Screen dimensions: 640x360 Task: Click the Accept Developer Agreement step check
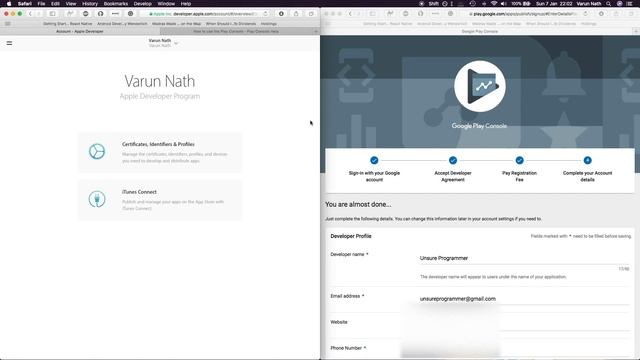click(453, 160)
